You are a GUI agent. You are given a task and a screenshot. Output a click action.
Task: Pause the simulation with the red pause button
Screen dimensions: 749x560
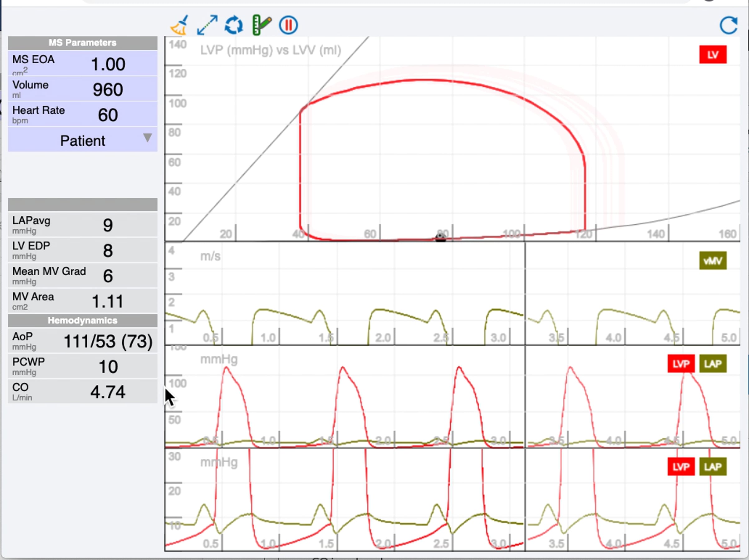pos(288,25)
